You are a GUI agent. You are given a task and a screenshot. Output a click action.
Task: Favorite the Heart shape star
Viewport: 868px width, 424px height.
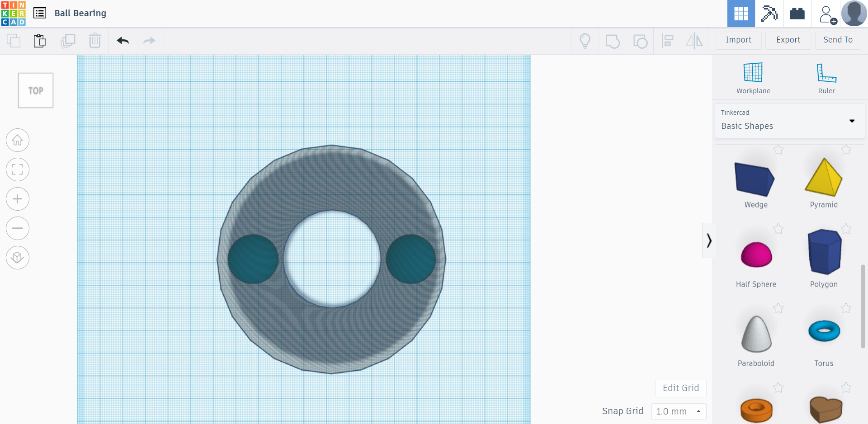click(846, 387)
